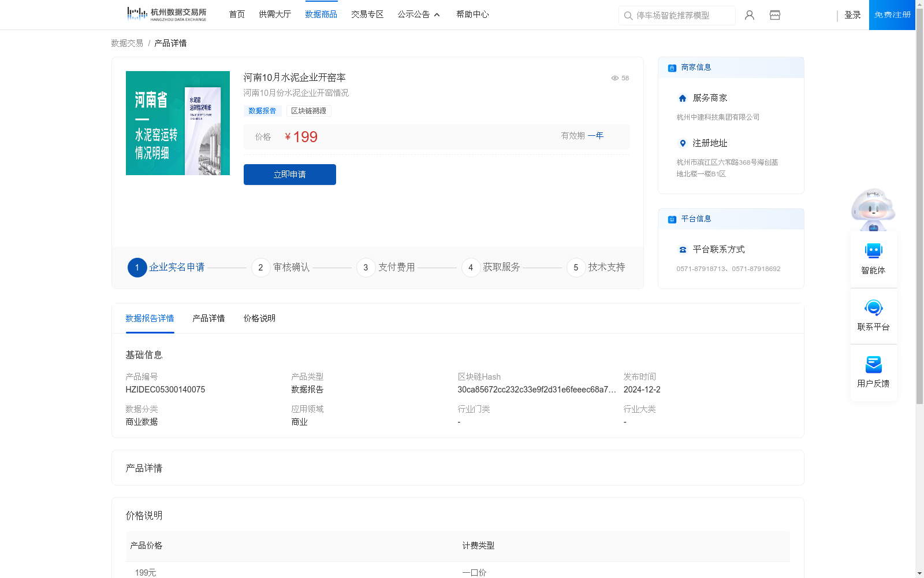
Task: Expand the 公示公告 dropdown chevron
Action: [437, 15]
